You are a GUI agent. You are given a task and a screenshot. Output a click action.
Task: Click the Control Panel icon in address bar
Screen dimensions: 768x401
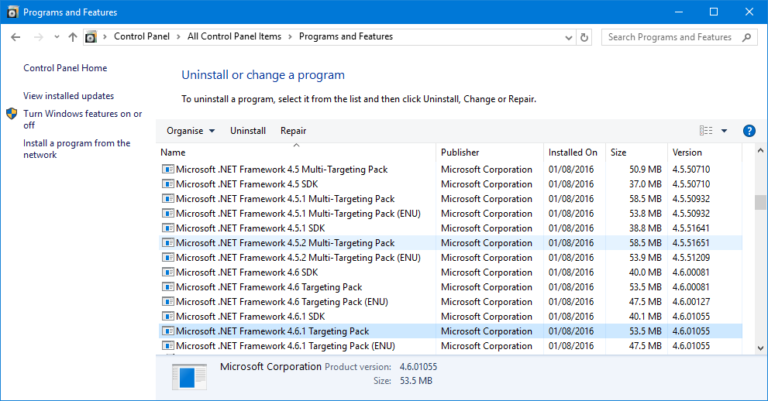pyautogui.click(x=91, y=37)
